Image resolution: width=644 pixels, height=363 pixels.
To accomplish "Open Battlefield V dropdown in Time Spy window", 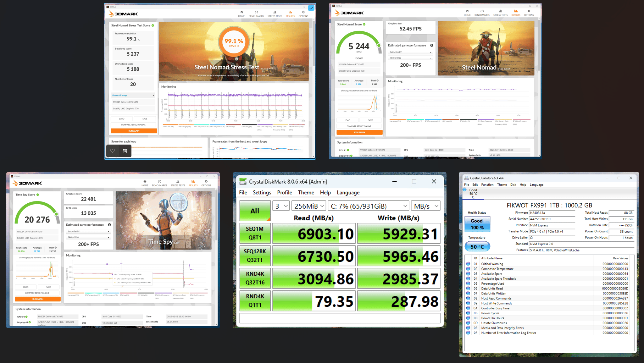I will coord(88,231).
